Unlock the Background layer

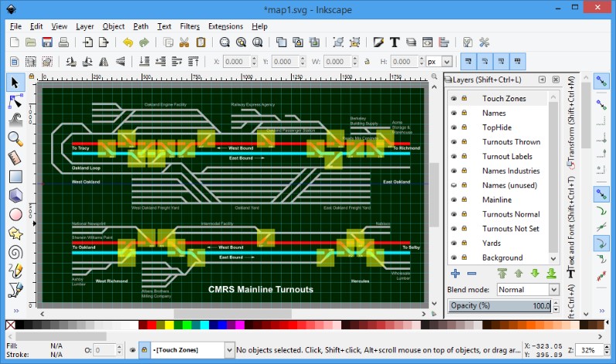pos(464,258)
